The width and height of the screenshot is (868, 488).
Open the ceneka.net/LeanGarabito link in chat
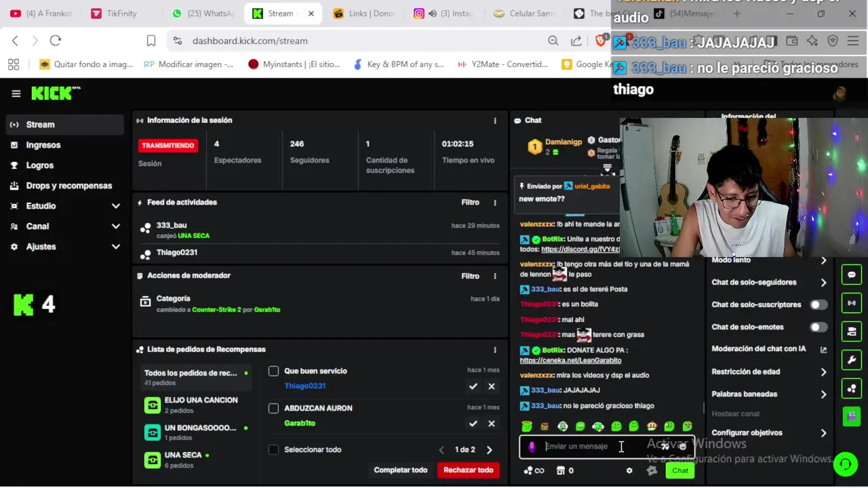[570, 361]
